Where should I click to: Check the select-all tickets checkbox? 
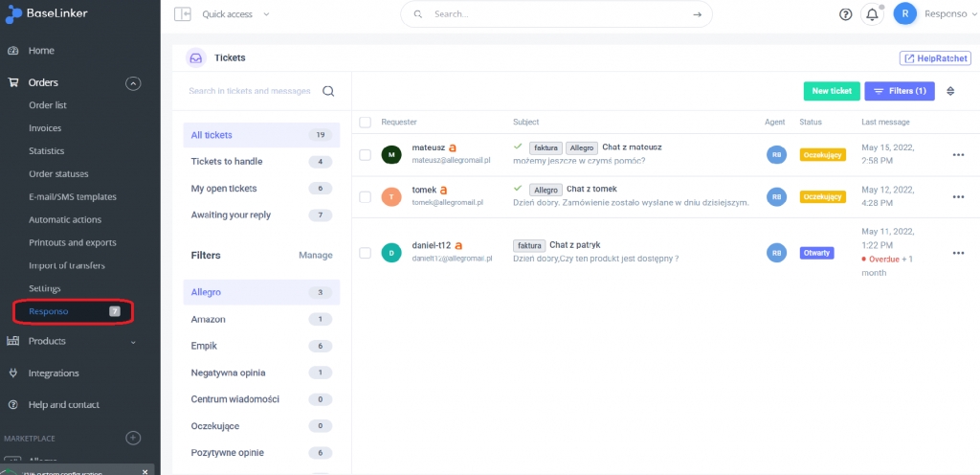pyautogui.click(x=365, y=123)
